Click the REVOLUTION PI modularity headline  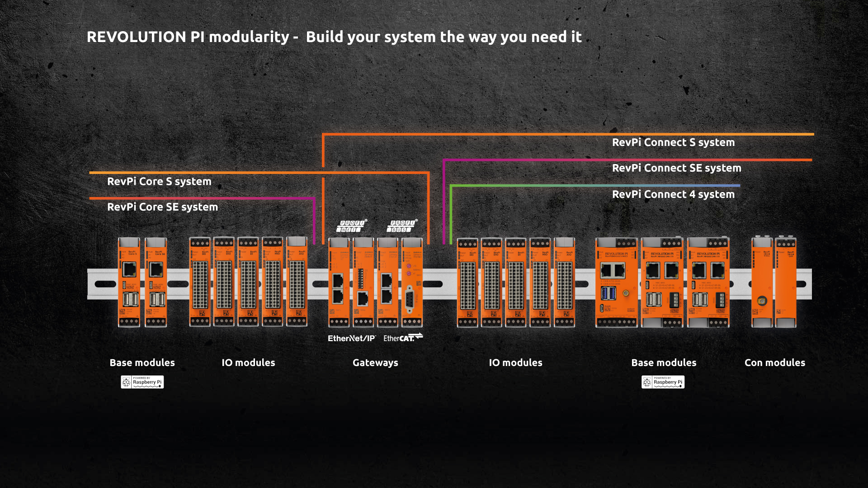point(334,37)
